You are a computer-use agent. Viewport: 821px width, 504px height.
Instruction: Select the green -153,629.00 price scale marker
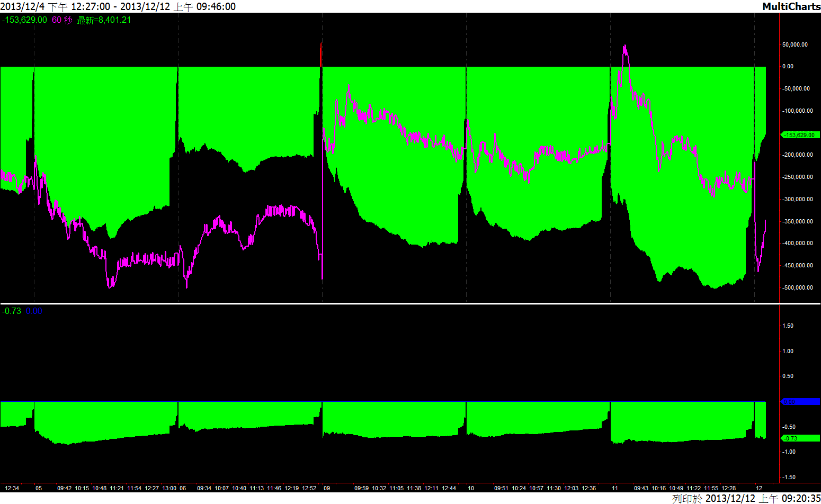(x=800, y=135)
